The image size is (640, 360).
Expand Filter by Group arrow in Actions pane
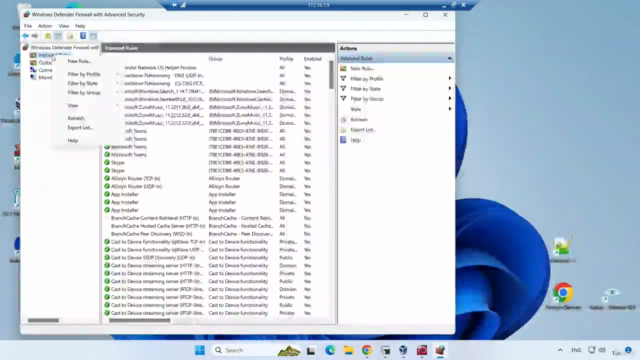pos(450,98)
